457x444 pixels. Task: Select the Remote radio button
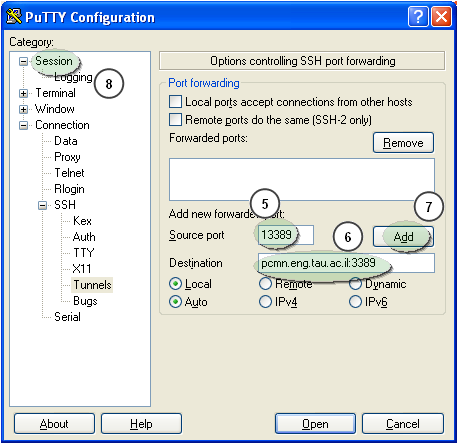tap(265, 284)
